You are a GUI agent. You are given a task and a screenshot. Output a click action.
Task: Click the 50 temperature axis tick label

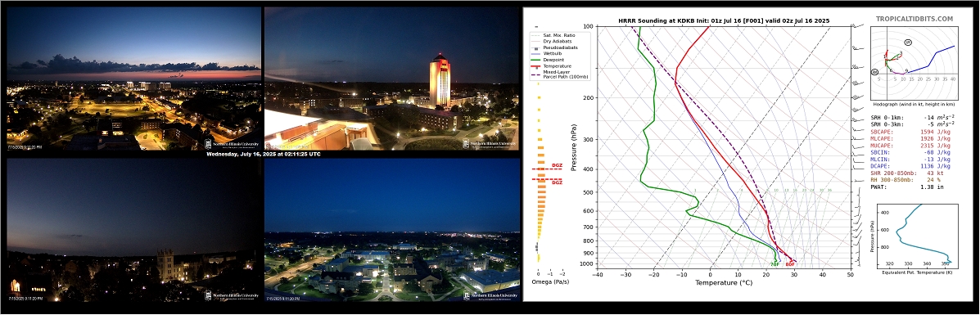850,274
